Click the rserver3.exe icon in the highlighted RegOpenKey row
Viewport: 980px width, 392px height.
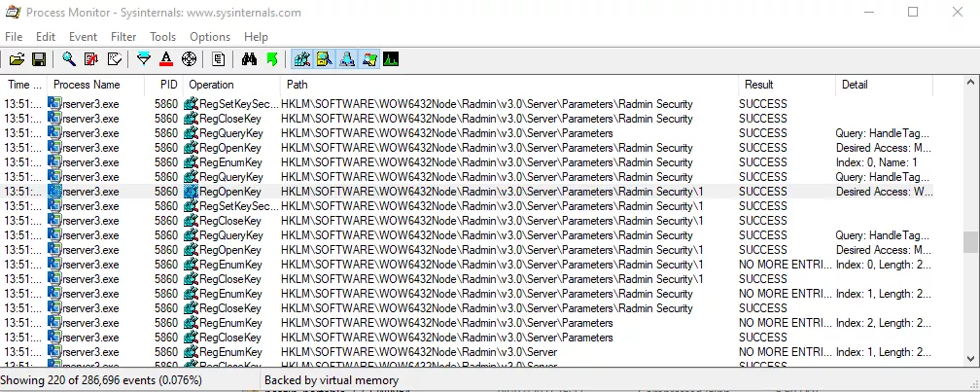coord(54,192)
